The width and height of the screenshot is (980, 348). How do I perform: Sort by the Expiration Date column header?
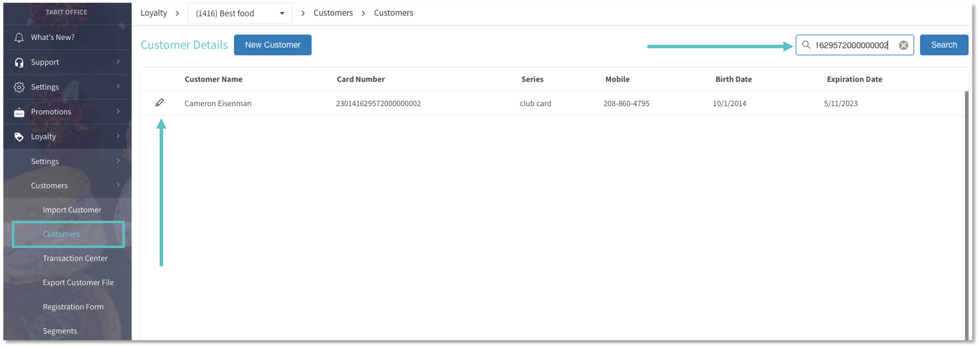pyautogui.click(x=854, y=79)
